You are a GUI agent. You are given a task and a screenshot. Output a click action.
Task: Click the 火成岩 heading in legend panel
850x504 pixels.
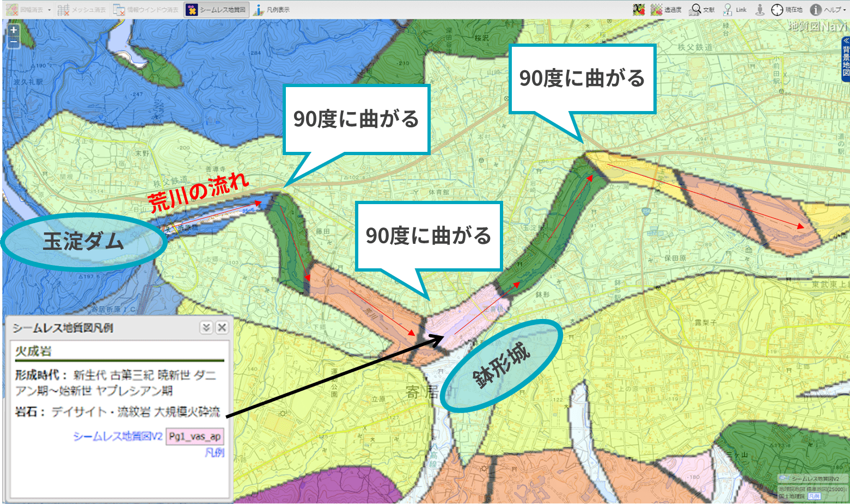[33, 352]
